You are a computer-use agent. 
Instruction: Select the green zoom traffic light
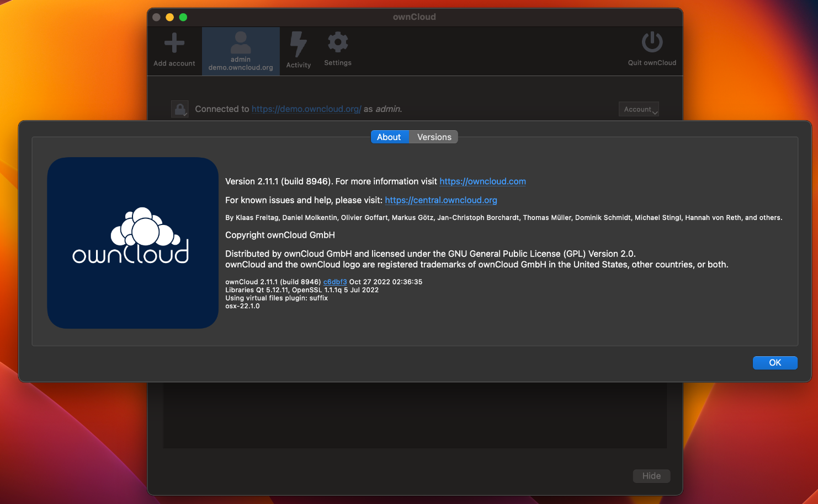click(183, 17)
